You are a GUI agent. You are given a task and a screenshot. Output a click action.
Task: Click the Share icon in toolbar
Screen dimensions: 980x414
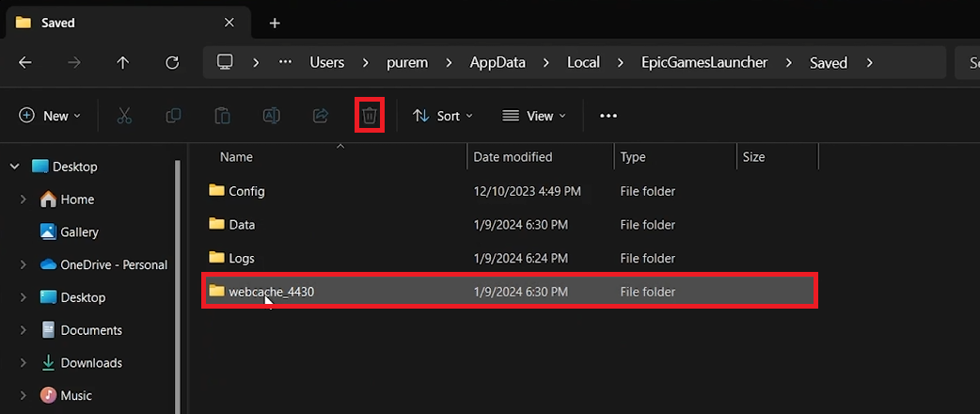point(320,116)
